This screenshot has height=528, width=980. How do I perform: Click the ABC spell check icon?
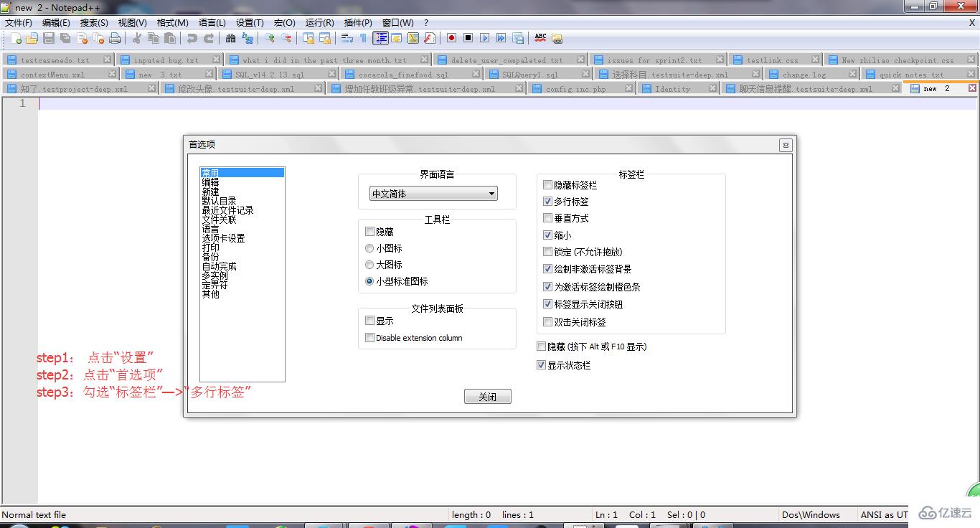coord(540,38)
